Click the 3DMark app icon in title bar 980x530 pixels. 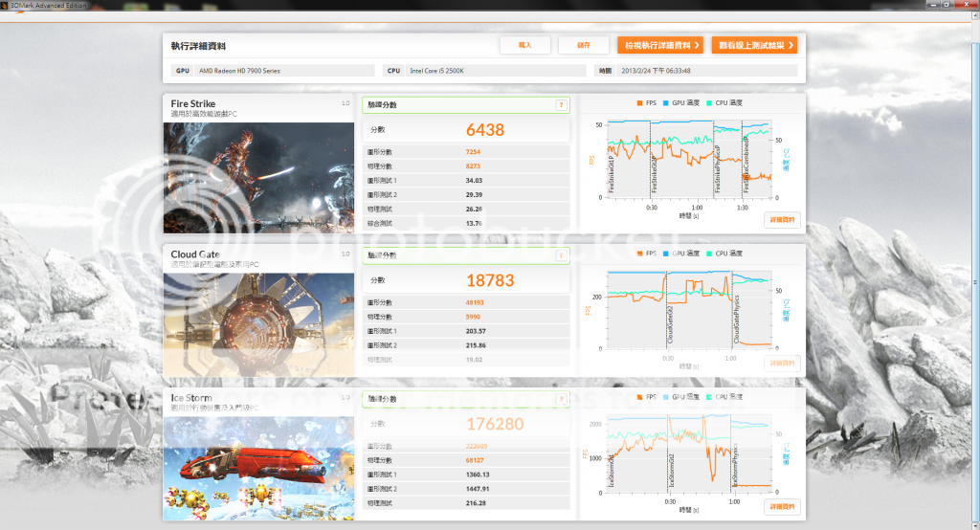pos(5,5)
